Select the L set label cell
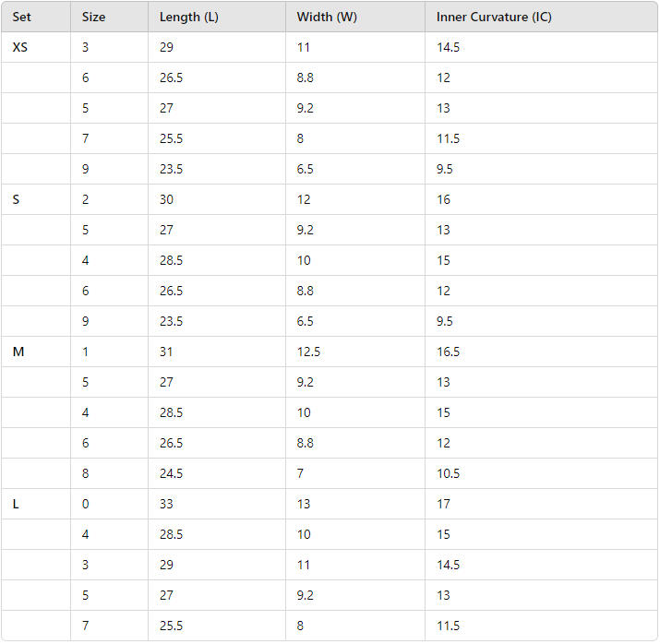This screenshot has height=644, width=660. [x=16, y=504]
